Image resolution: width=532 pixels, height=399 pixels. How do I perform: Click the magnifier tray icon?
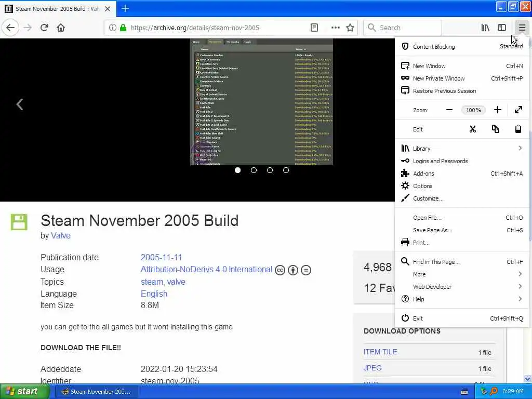point(494,391)
